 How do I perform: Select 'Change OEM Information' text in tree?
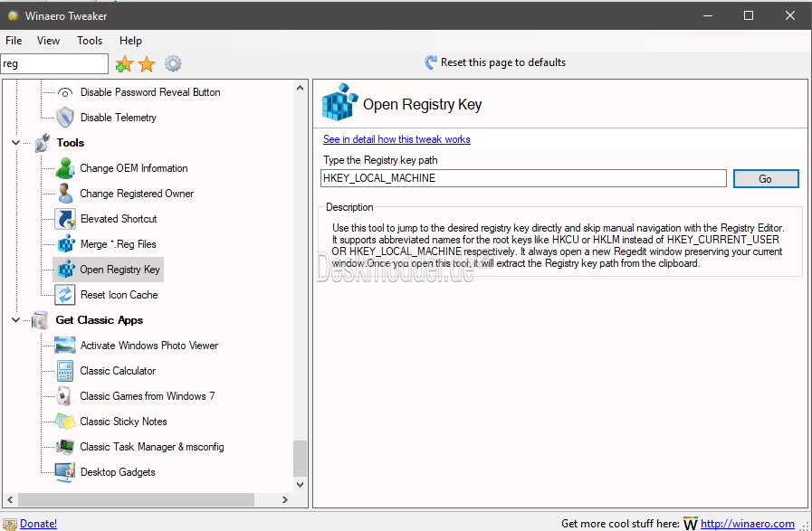pos(134,168)
